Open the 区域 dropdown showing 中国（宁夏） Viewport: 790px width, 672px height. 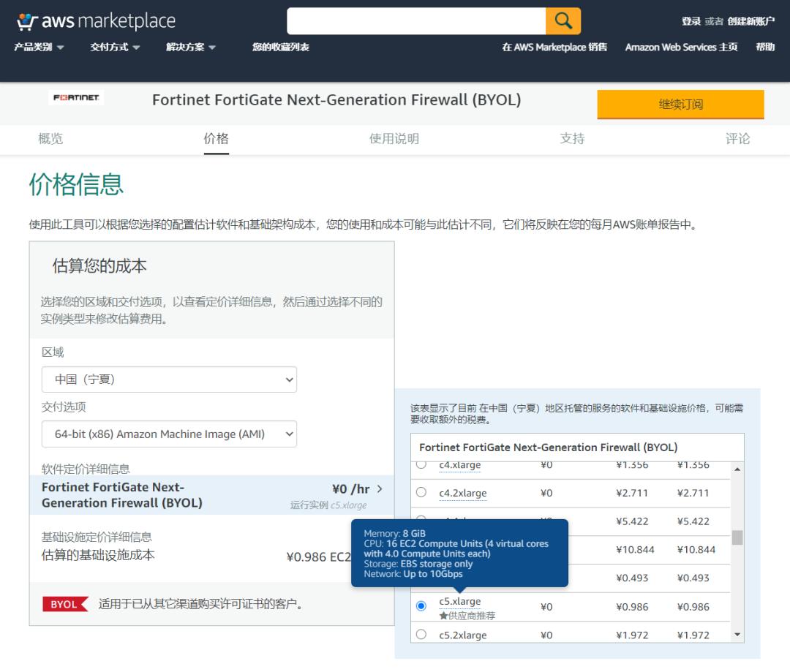(169, 379)
